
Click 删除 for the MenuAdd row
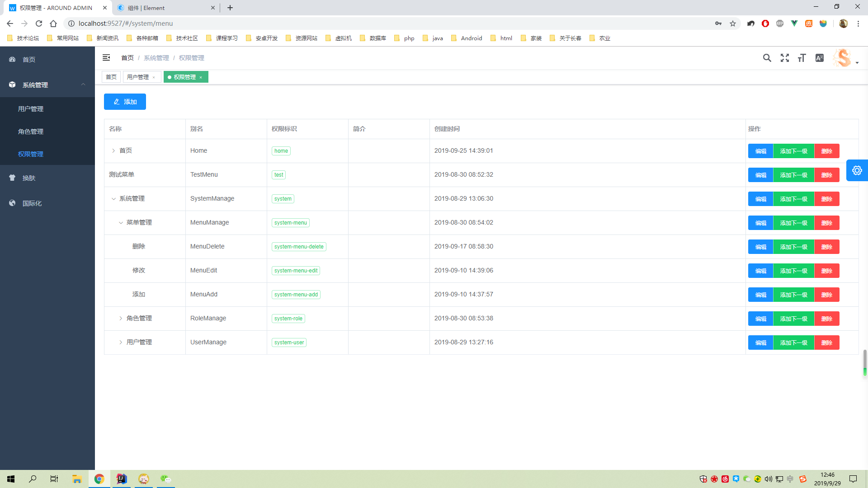coord(827,295)
